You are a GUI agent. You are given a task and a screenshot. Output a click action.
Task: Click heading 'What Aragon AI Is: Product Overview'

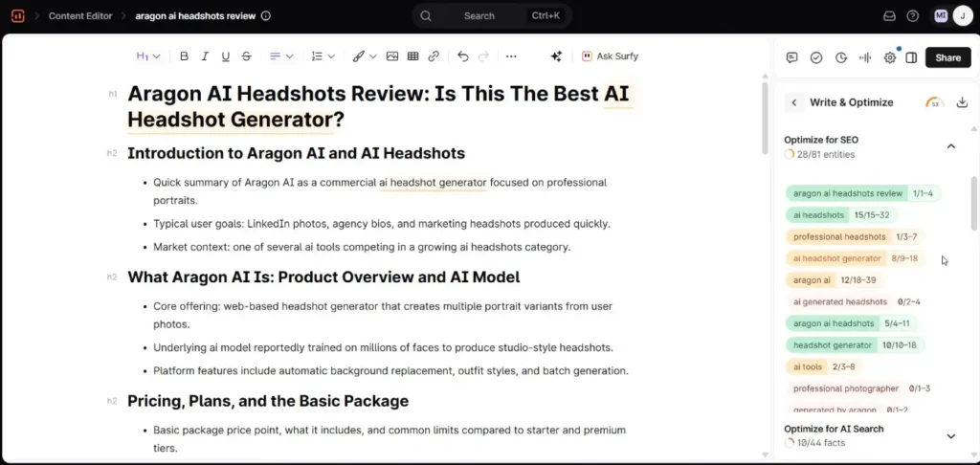click(x=323, y=277)
